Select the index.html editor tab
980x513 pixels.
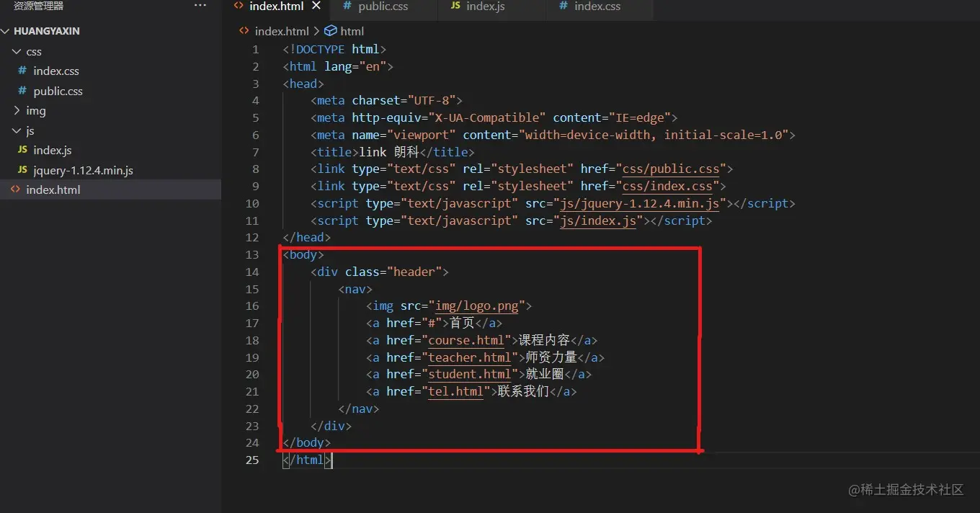(x=276, y=6)
